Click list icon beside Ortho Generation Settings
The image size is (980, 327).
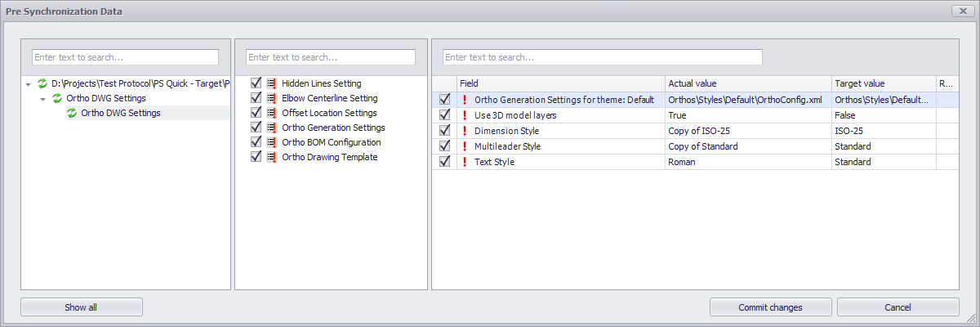point(271,128)
